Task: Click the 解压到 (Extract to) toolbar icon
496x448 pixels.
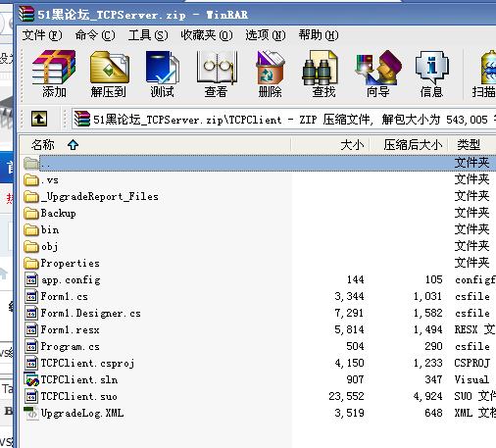Action: 109,74
